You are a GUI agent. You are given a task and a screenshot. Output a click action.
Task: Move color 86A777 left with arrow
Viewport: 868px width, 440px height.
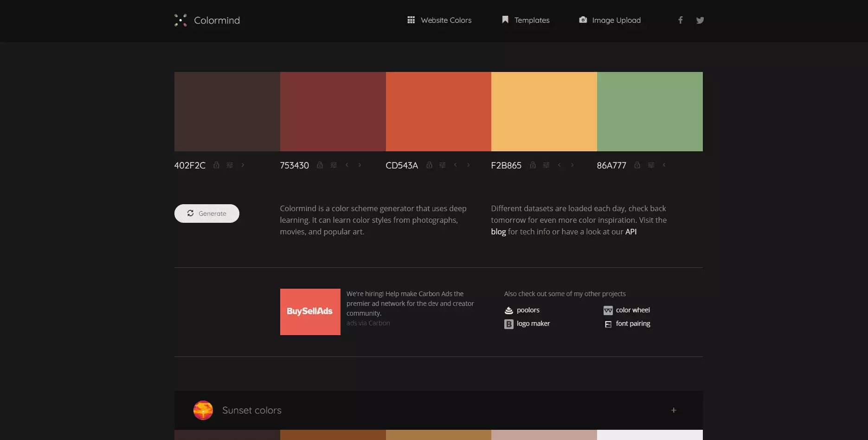pos(664,165)
